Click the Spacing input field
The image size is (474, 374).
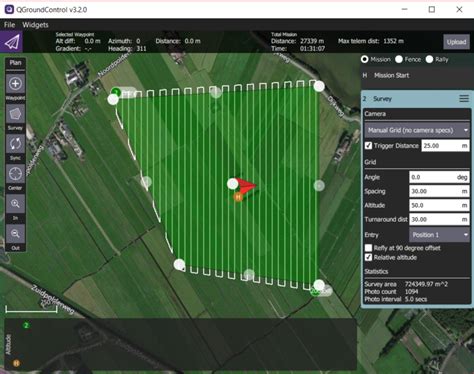tap(439, 191)
